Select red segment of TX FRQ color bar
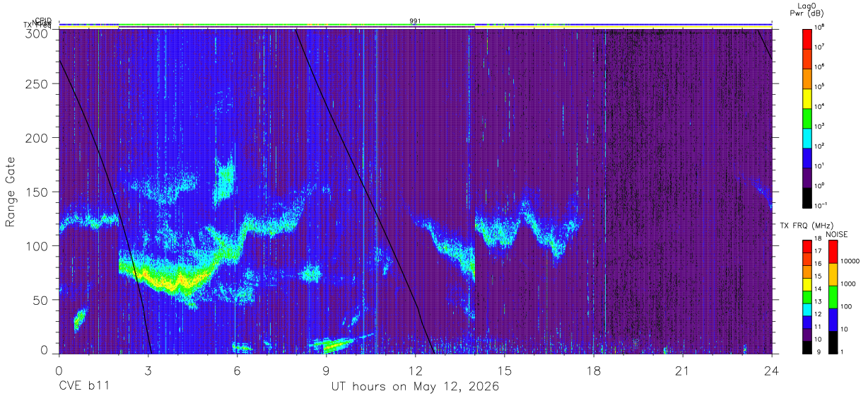Screen dimensions: 868x401 click(807, 247)
